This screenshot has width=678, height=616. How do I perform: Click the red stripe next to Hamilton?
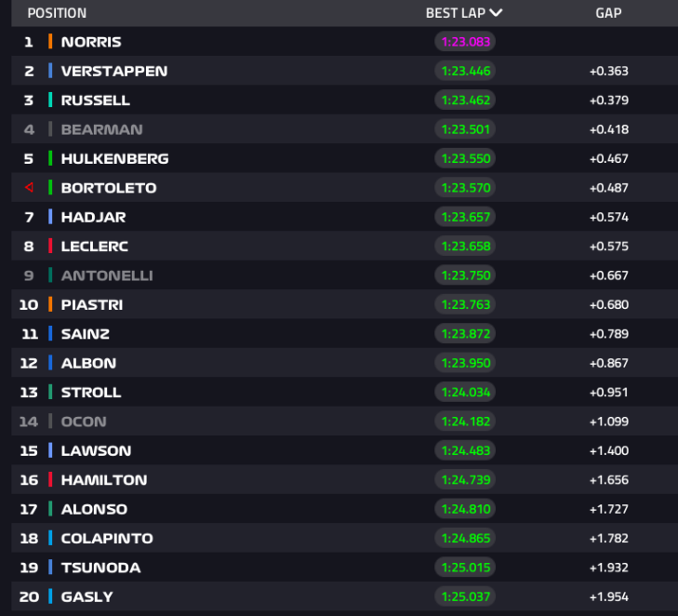[50, 479]
